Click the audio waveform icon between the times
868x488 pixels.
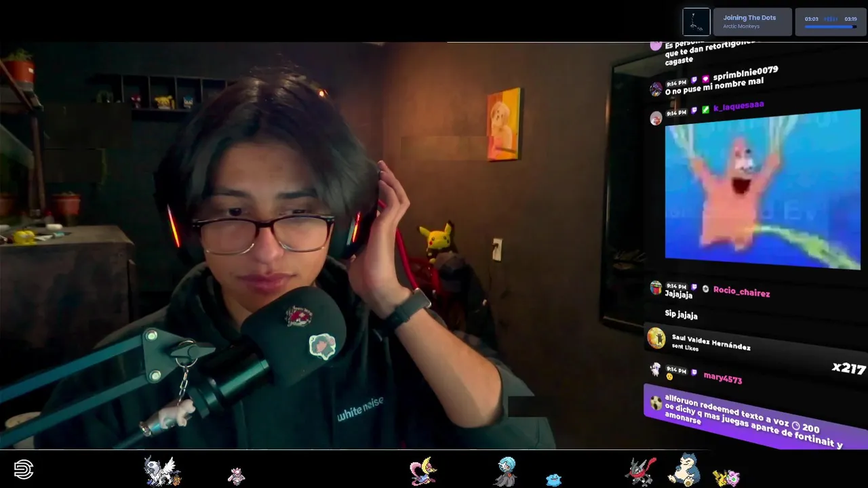click(831, 19)
